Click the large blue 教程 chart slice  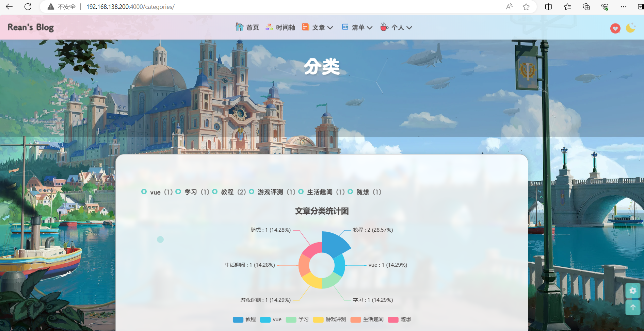click(x=335, y=245)
